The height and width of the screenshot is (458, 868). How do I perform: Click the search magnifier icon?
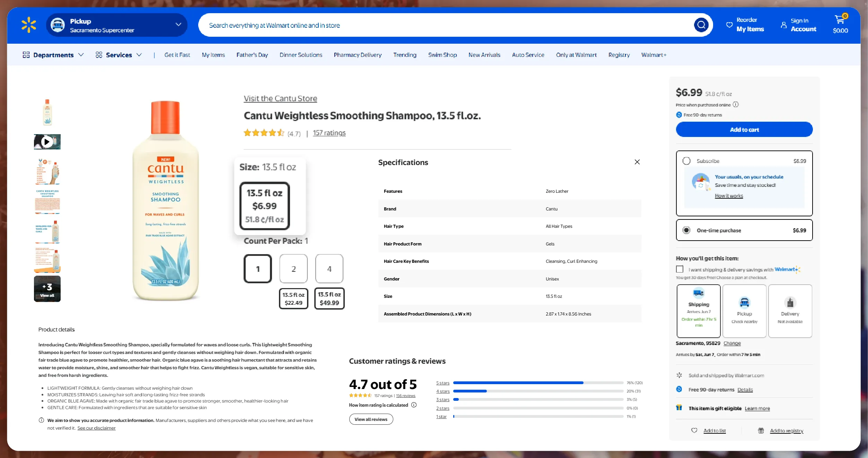click(701, 25)
